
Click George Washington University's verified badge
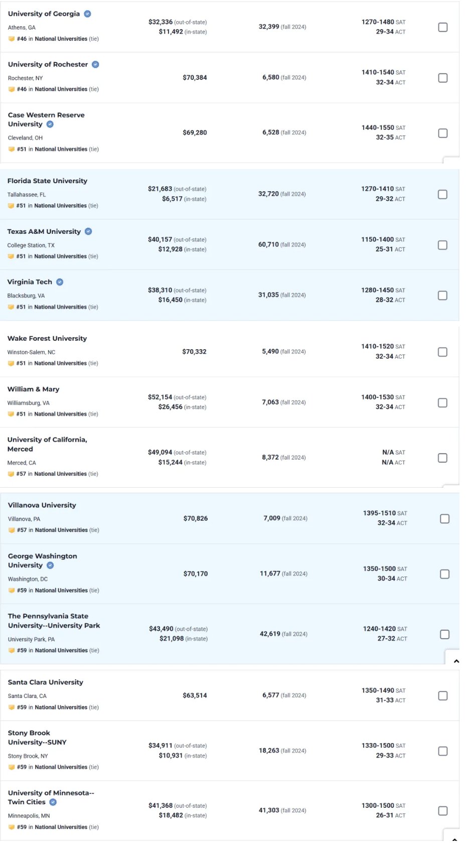(50, 565)
